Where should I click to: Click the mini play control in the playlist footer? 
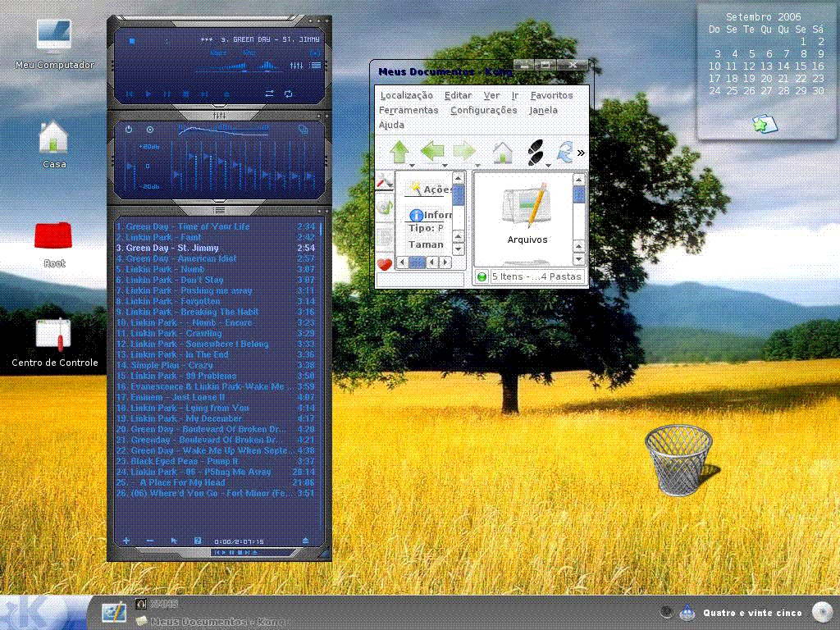tap(224, 552)
